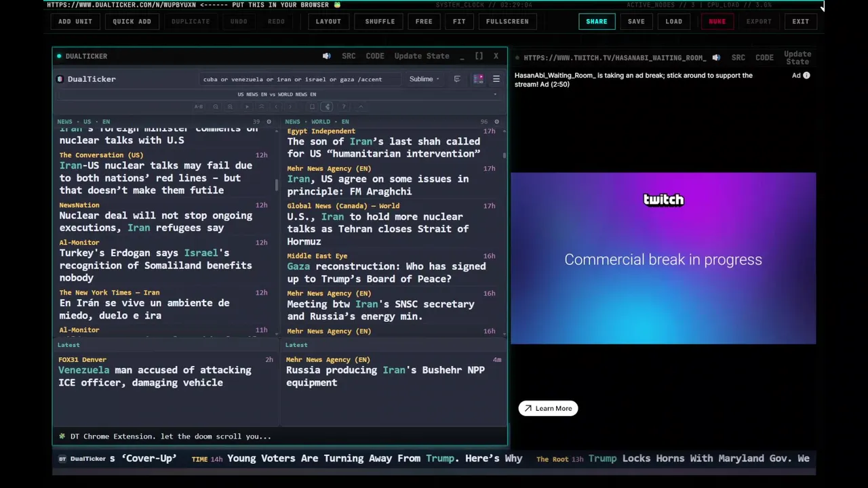This screenshot has height=488, width=868.
Task: Click the play icon in ticker toolbar
Action: coord(247,106)
